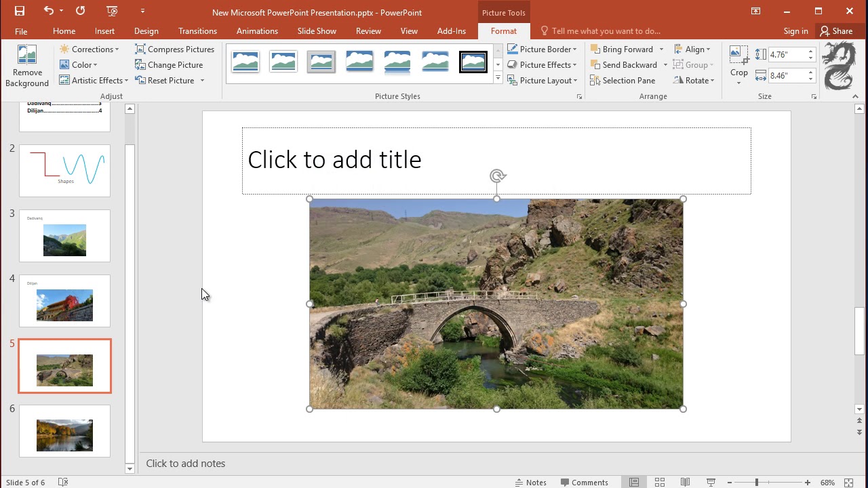The image size is (868, 488).
Task: Apply the black-framed picture style
Action: 473,62
